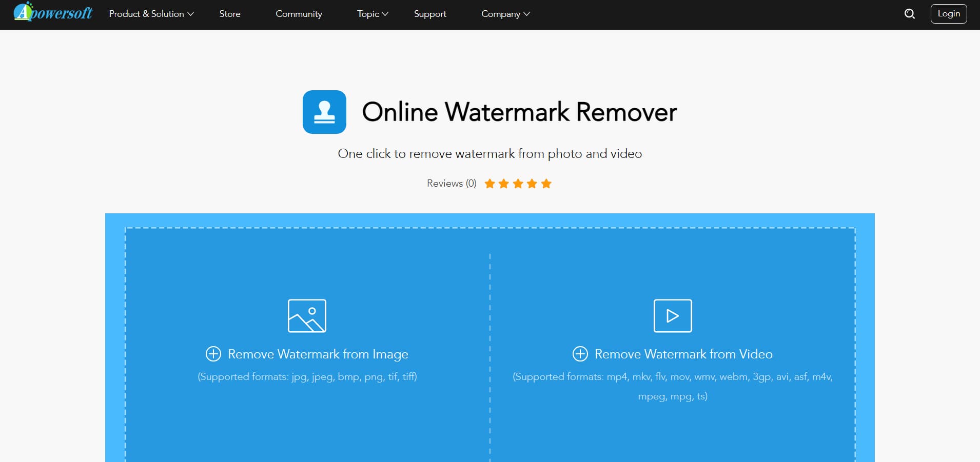Click the supported image formats text
The width and height of the screenshot is (980, 462).
(x=307, y=377)
